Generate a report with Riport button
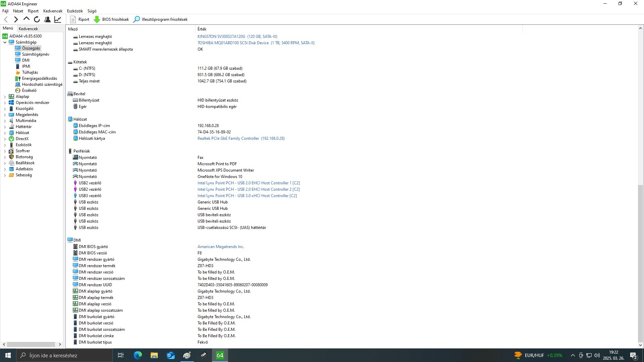 (x=80, y=19)
